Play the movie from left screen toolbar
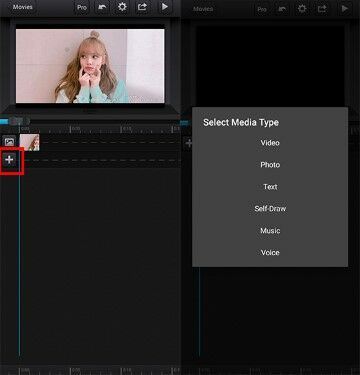 164,7
